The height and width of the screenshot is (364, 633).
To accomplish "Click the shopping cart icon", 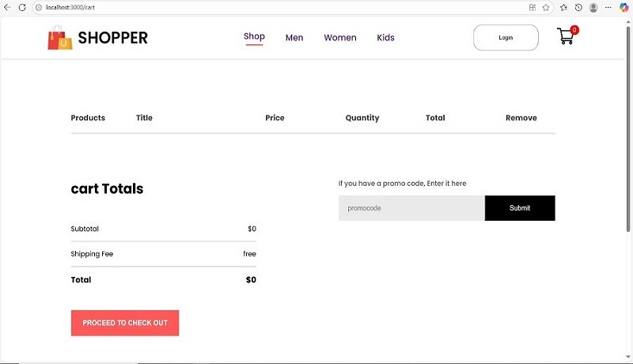I will (x=566, y=37).
